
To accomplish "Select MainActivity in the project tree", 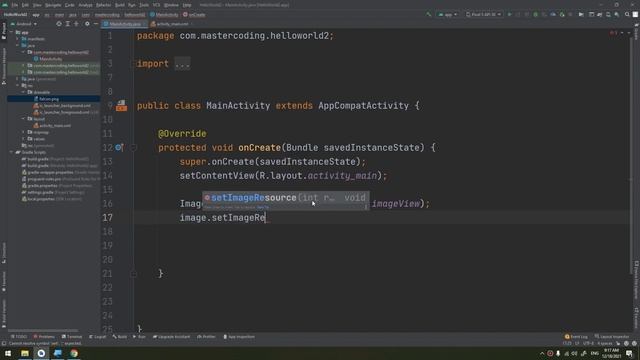I will point(51,59).
